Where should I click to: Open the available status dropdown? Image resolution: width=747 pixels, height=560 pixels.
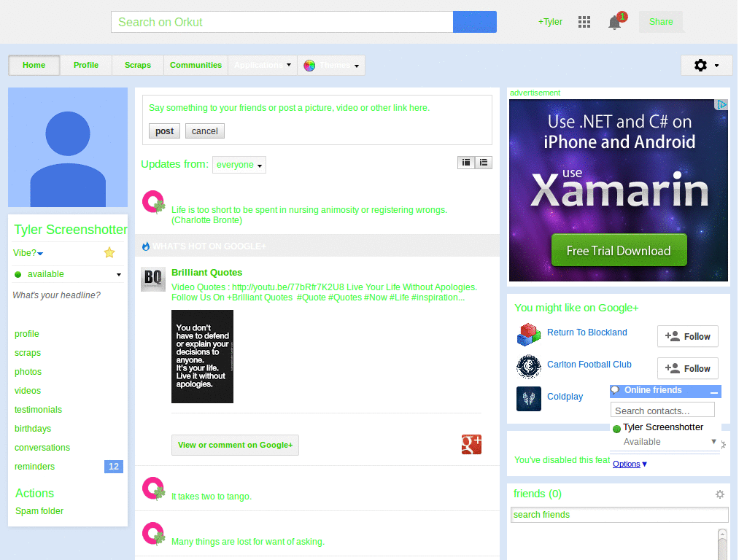(119, 275)
